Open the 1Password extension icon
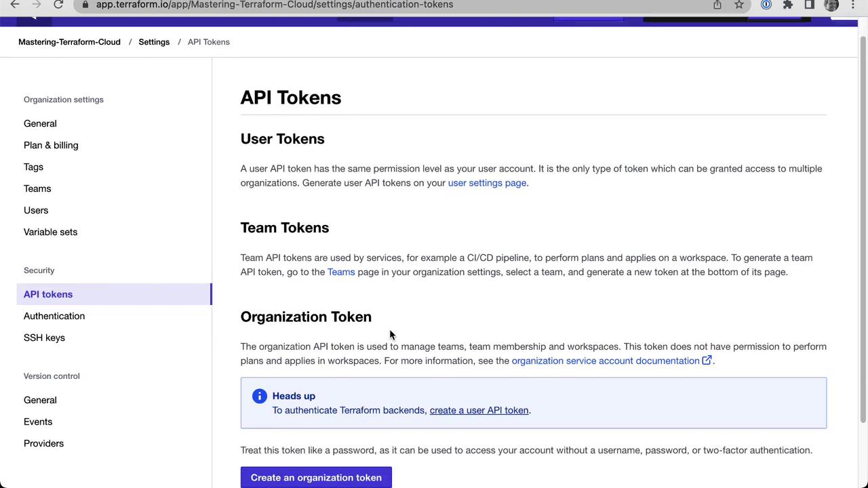Screen dimensions: 868x488 [x=766, y=4]
